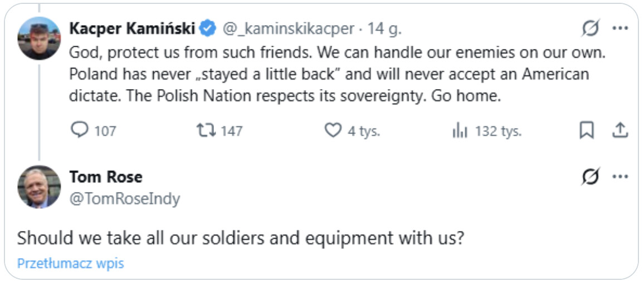Click the blue verified badge

pos(208,28)
